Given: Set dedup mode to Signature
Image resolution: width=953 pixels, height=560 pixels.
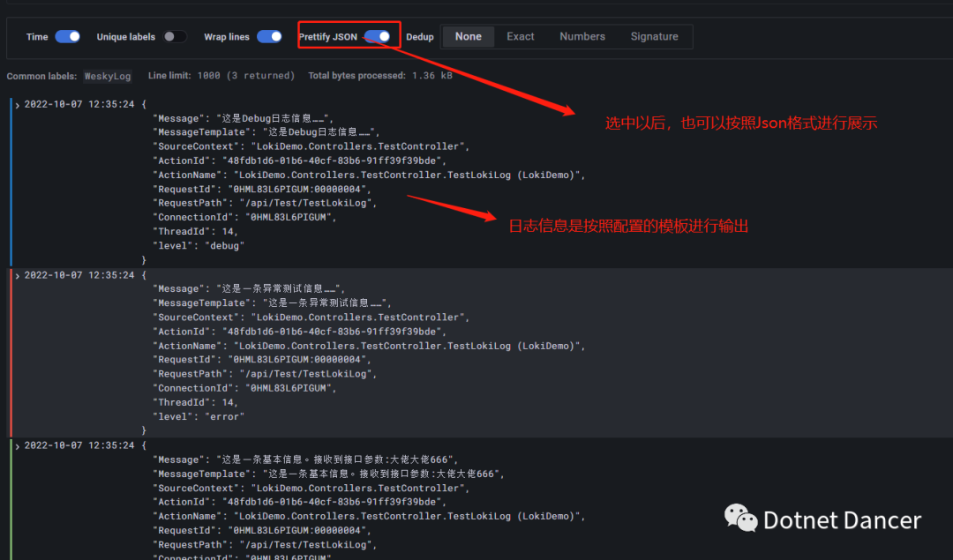Looking at the screenshot, I should (654, 37).
